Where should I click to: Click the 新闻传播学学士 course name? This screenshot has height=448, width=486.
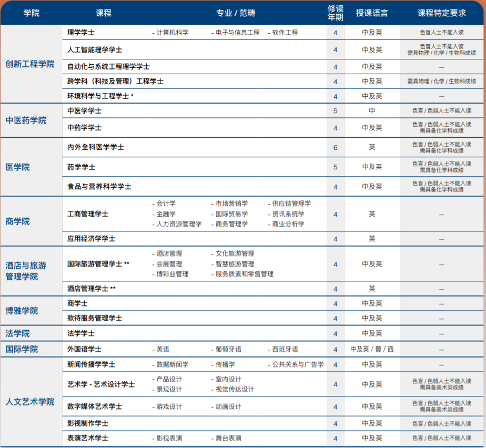(x=91, y=364)
